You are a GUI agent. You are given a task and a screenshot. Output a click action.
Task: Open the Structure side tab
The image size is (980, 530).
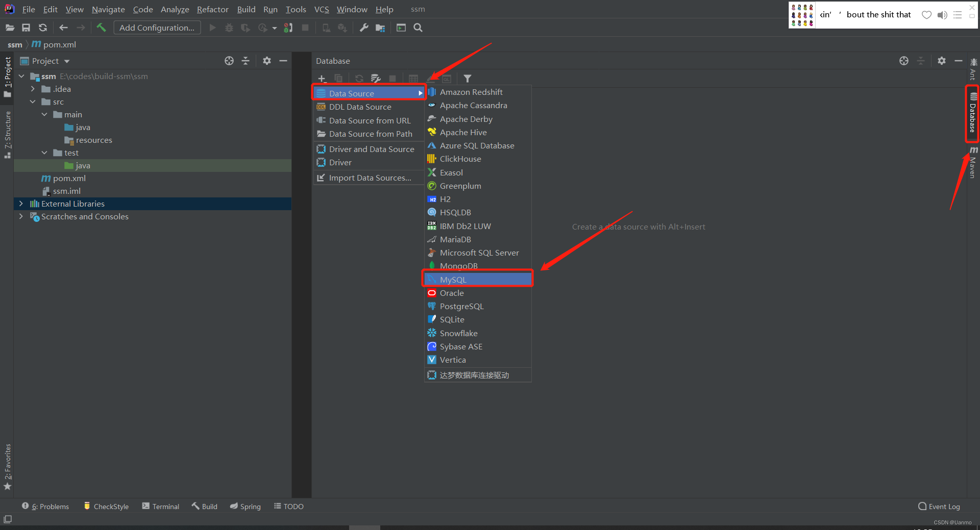[8, 135]
